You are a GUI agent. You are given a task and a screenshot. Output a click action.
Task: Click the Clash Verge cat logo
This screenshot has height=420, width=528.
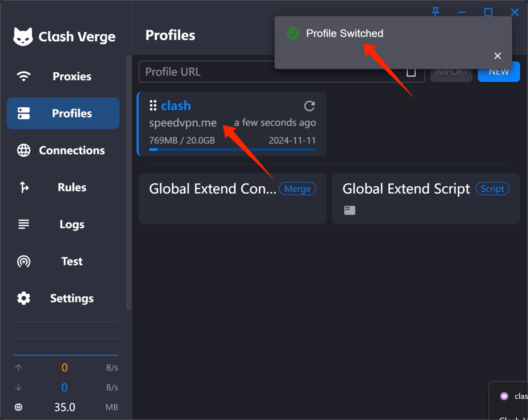pos(23,37)
